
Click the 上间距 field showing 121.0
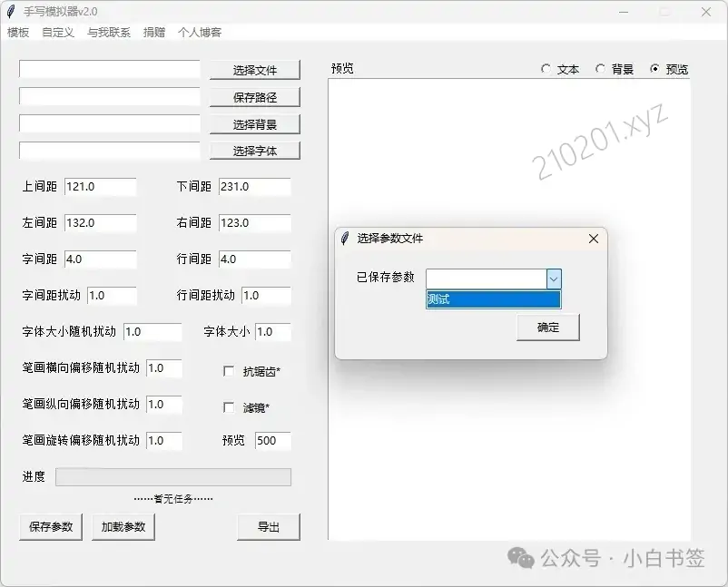[100, 187]
